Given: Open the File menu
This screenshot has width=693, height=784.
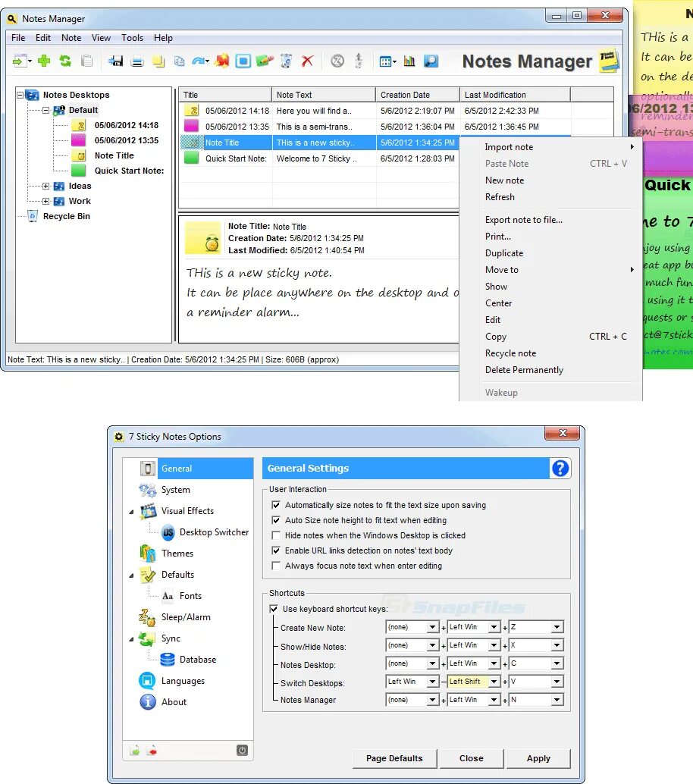Looking at the screenshot, I should [18, 38].
